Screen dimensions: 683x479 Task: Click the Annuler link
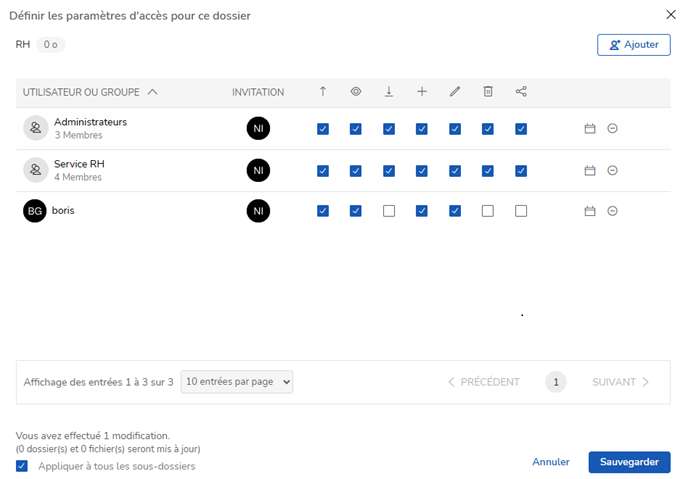(551, 462)
